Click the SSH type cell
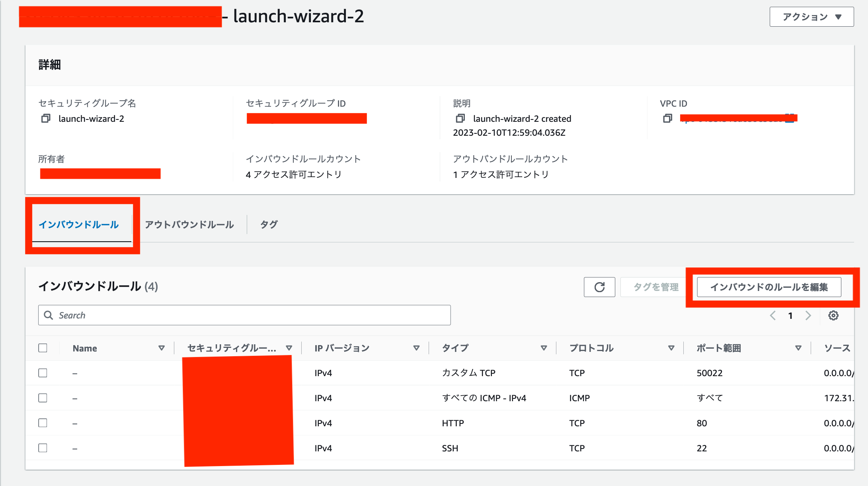Image resolution: width=868 pixels, height=486 pixels. click(450, 448)
